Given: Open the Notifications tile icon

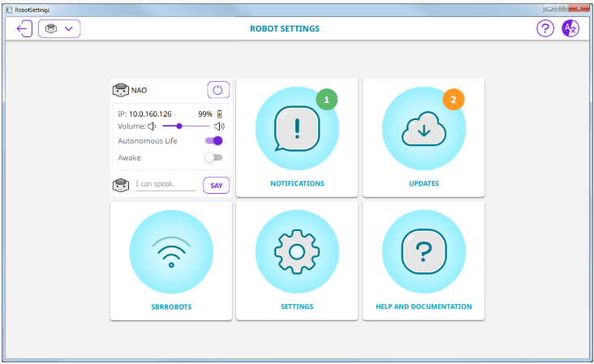Looking at the screenshot, I should 297,129.
